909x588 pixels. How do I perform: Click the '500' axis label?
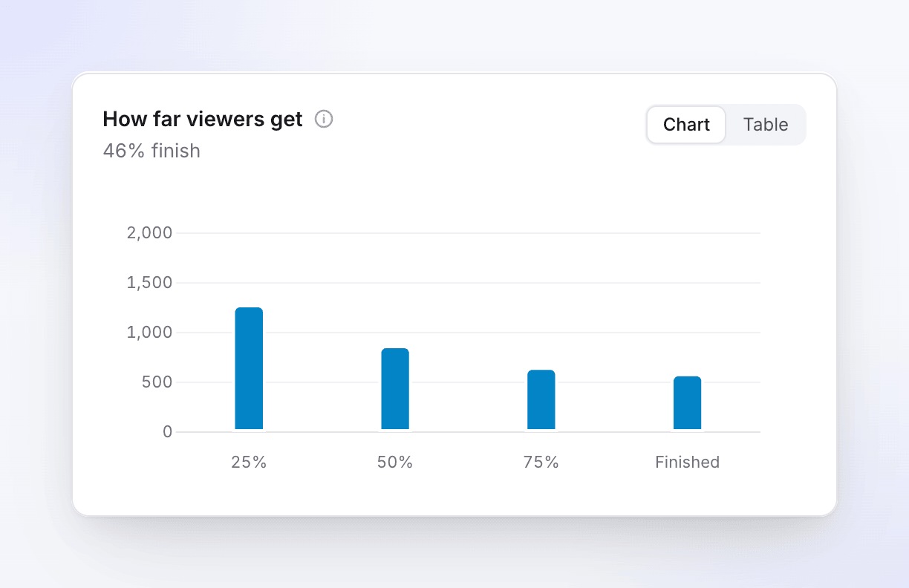point(157,382)
